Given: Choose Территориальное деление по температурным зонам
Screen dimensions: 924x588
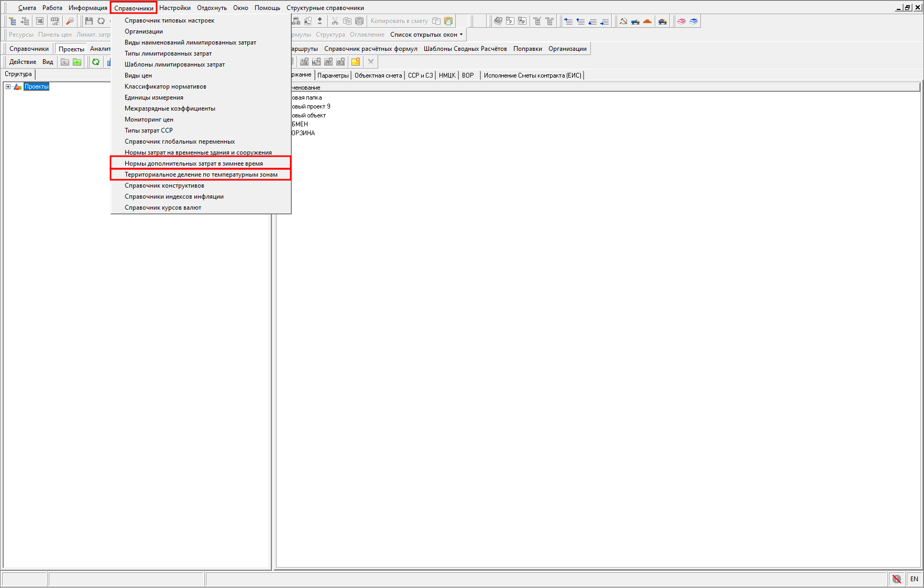Looking at the screenshot, I should [x=201, y=175].
